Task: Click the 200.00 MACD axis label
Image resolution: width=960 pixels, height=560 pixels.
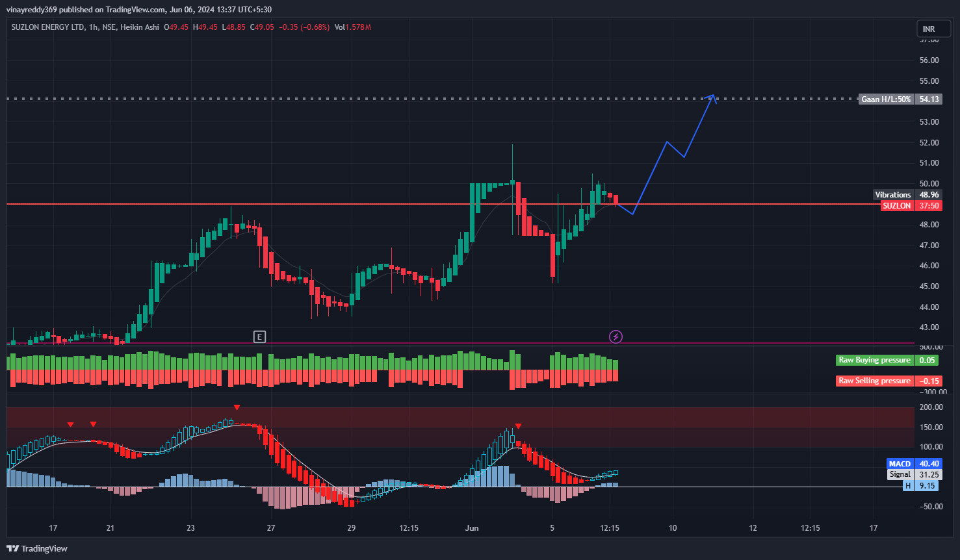Action: tap(931, 407)
